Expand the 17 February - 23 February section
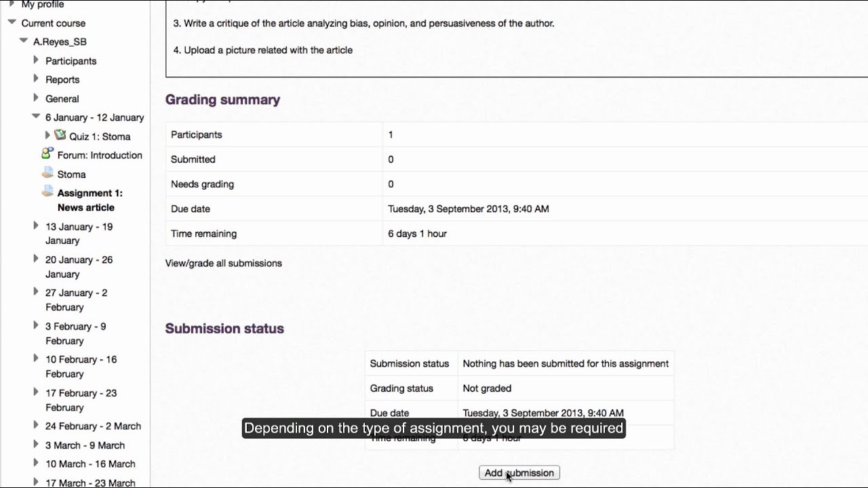Screen dimensions: 868x488 pos(36,392)
